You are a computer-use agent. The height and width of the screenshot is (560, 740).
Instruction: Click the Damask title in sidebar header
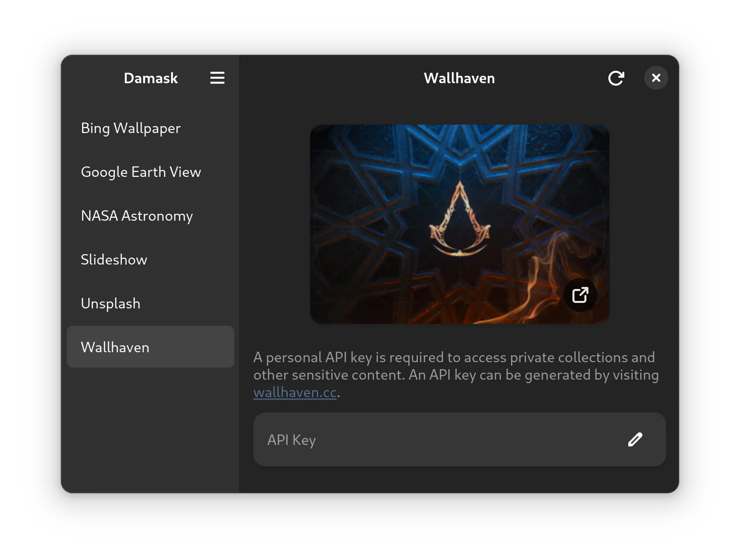click(151, 78)
